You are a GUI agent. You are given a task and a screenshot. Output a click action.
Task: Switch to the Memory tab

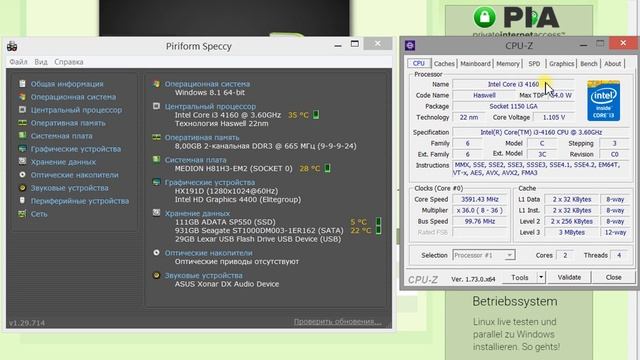508,64
